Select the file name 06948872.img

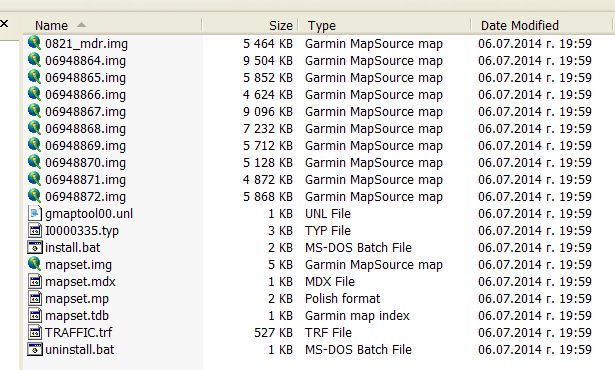[86, 197]
